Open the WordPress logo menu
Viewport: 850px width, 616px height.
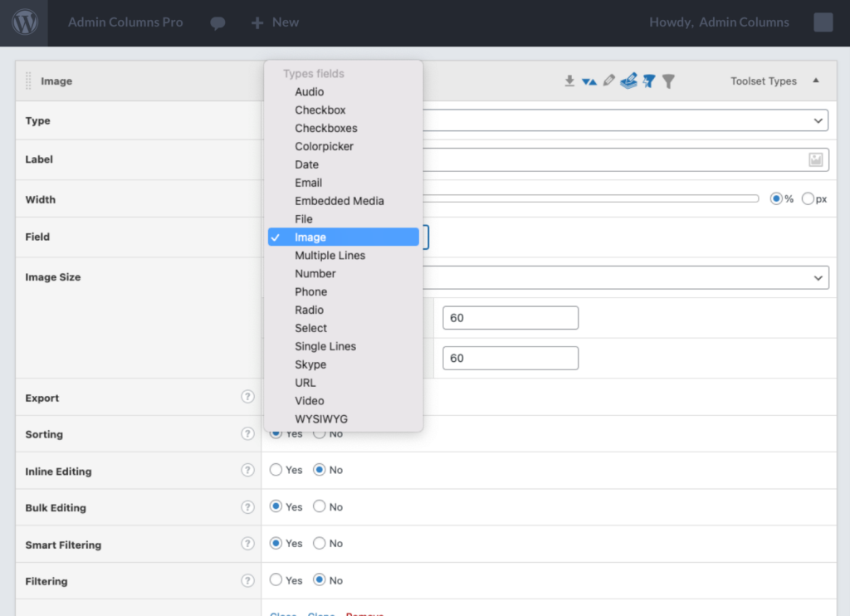[24, 22]
